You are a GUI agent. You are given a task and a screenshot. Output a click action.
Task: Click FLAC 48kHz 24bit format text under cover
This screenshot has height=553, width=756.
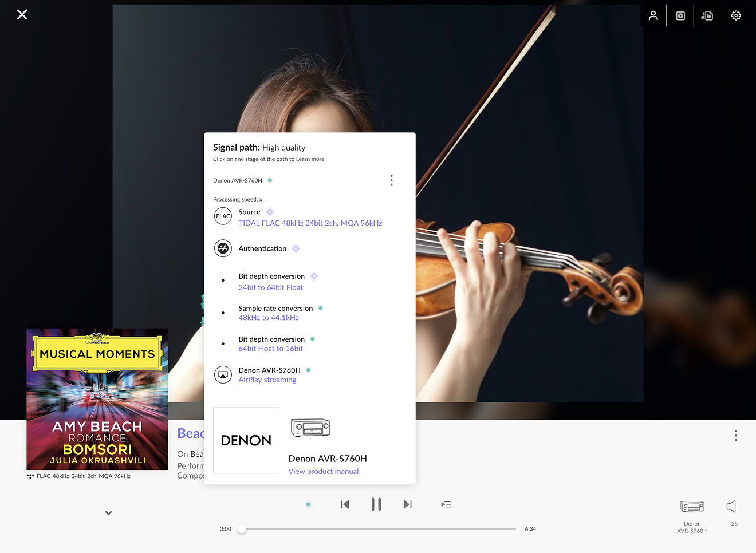coord(84,476)
